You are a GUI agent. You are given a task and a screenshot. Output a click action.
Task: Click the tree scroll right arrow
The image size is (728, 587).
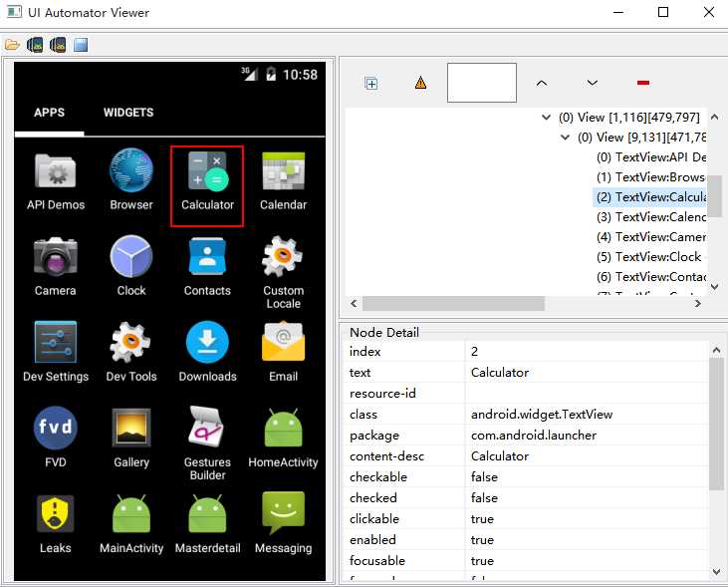[x=697, y=304]
